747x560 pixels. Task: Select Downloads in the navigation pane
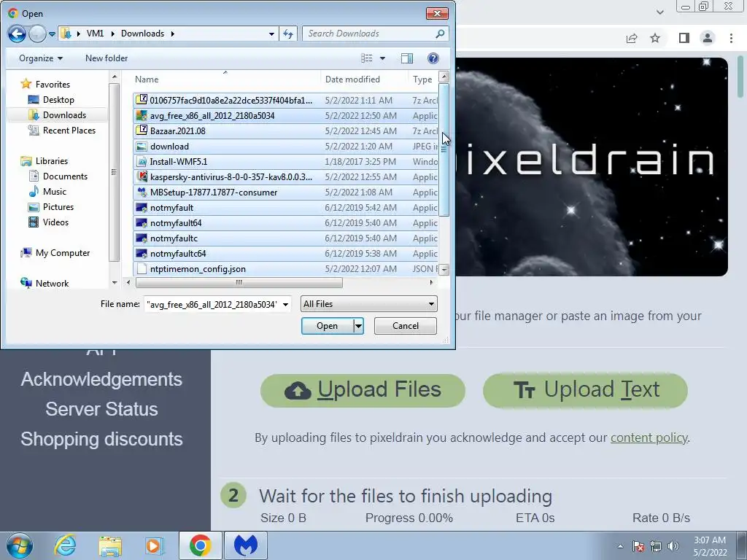point(64,114)
